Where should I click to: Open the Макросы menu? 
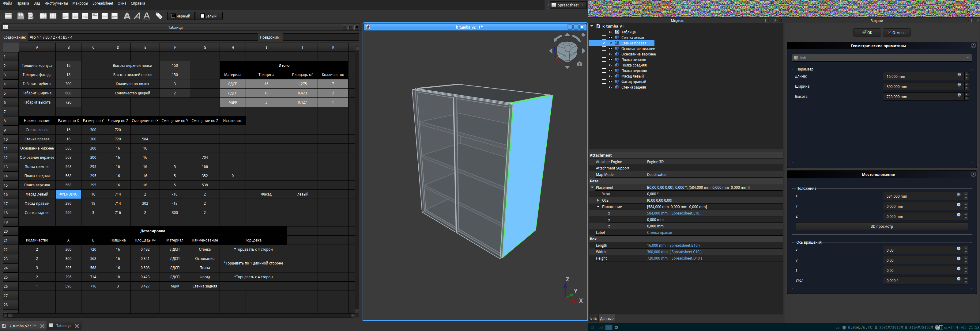point(80,3)
